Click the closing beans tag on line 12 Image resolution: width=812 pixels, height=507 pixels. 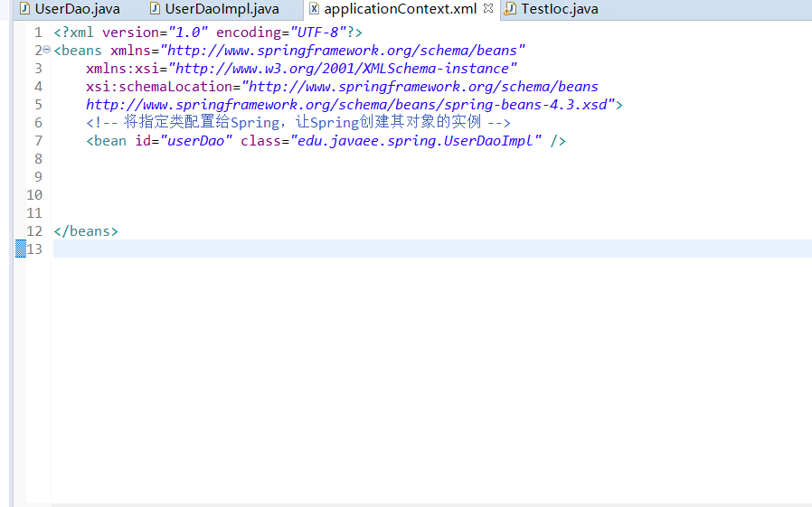pyautogui.click(x=86, y=231)
